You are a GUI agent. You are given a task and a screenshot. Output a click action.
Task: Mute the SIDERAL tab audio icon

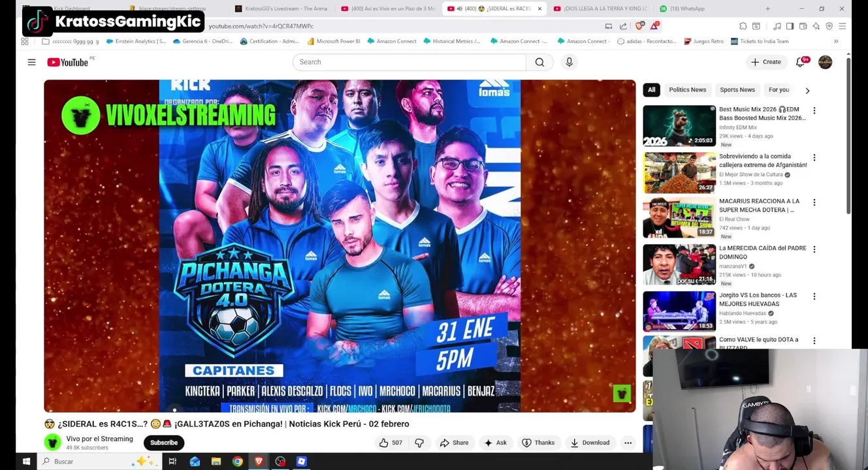460,8
